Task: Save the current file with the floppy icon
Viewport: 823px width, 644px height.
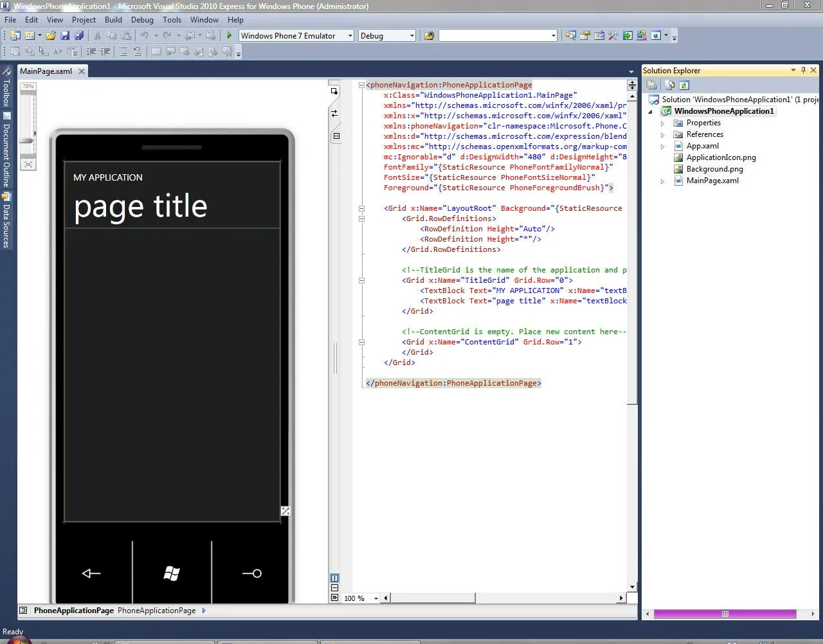Action: (x=65, y=36)
